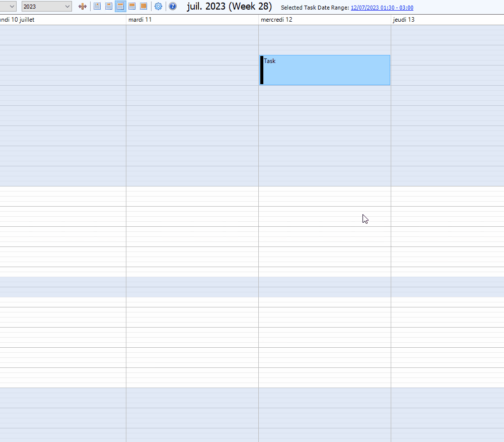Select the first calendar view icon
Viewport: 504px width, 442px height.
click(97, 6)
